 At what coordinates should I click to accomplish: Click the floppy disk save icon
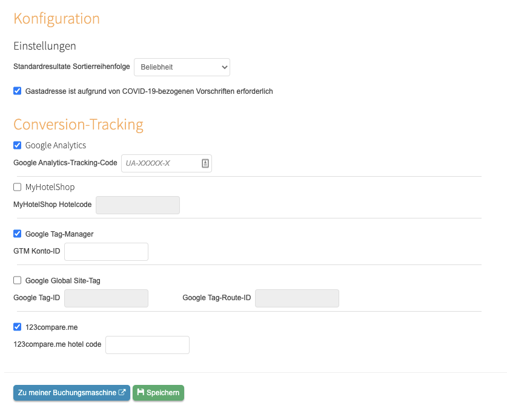(141, 392)
